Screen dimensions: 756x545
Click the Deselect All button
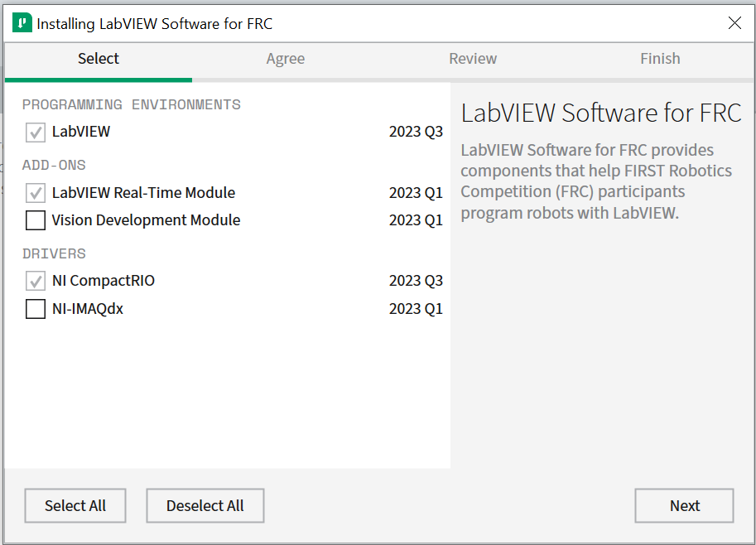point(205,505)
